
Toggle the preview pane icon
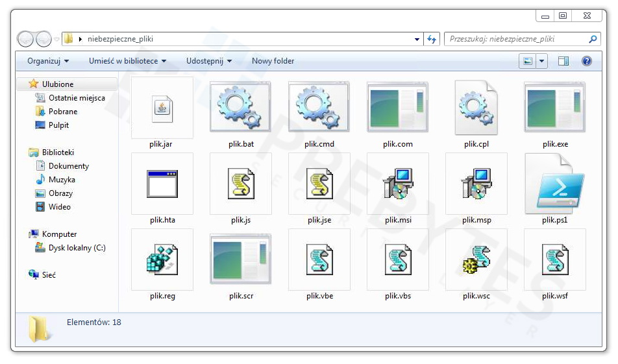click(563, 61)
